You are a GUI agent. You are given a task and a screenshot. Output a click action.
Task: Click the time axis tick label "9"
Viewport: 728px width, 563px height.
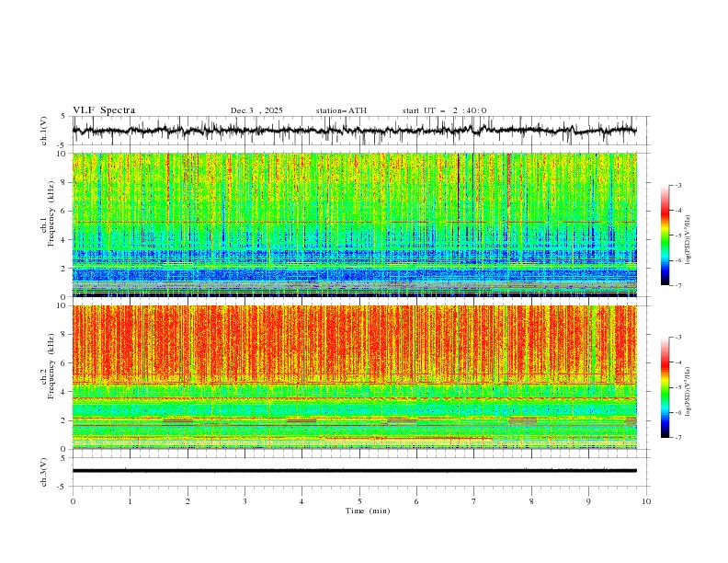coord(588,501)
